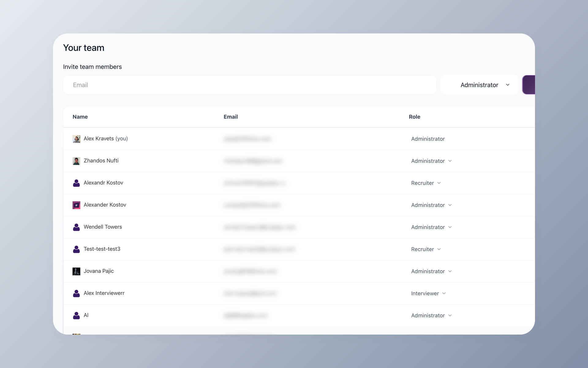Image resolution: width=588 pixels, height=368 pixels.
Task: Click Jovana Pajic's avatar photo
Action: click(76, 271)
